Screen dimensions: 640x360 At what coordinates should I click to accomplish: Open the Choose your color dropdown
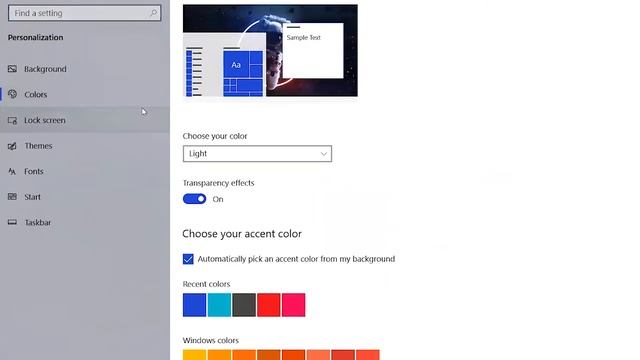[x=257, y=153]
